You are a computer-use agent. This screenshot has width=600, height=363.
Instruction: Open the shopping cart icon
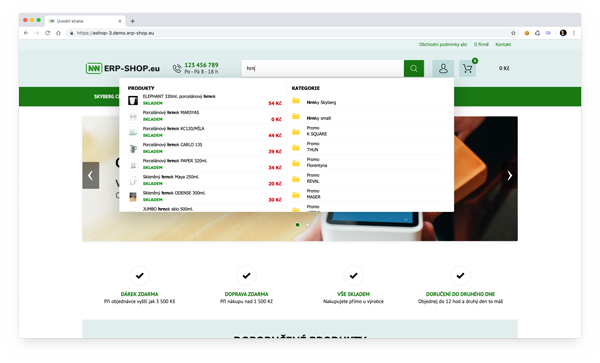pyautogui.click(x=467, y=68)
